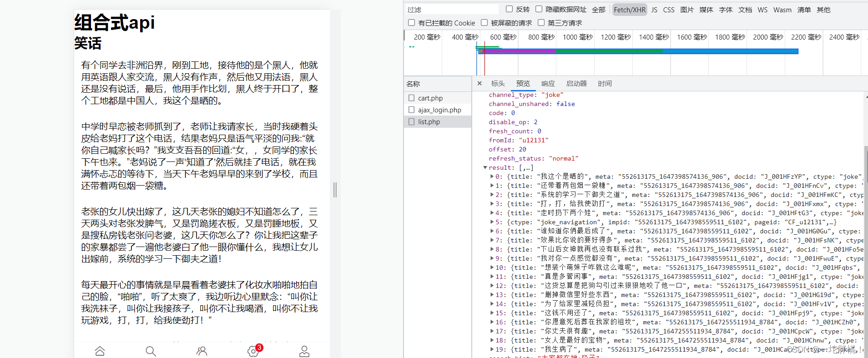Viewport: 868px width, 358px height.
Task: Open the home icon in bottom navigation
Action: coord(100,351)
